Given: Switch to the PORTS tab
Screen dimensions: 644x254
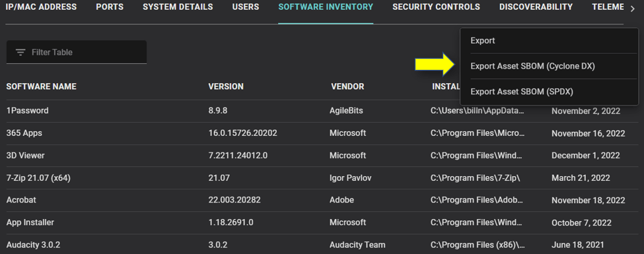Looking at the screenshot, I should pos(110,7).
